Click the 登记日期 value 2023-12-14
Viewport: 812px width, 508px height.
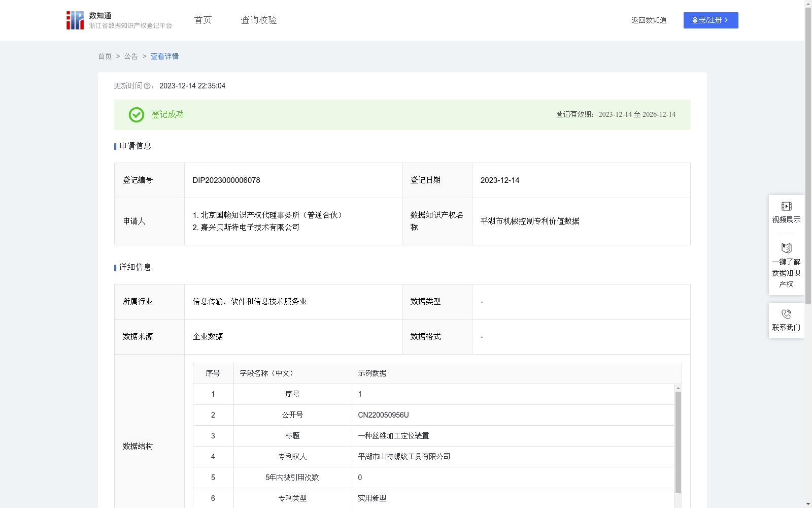[500, 180]
